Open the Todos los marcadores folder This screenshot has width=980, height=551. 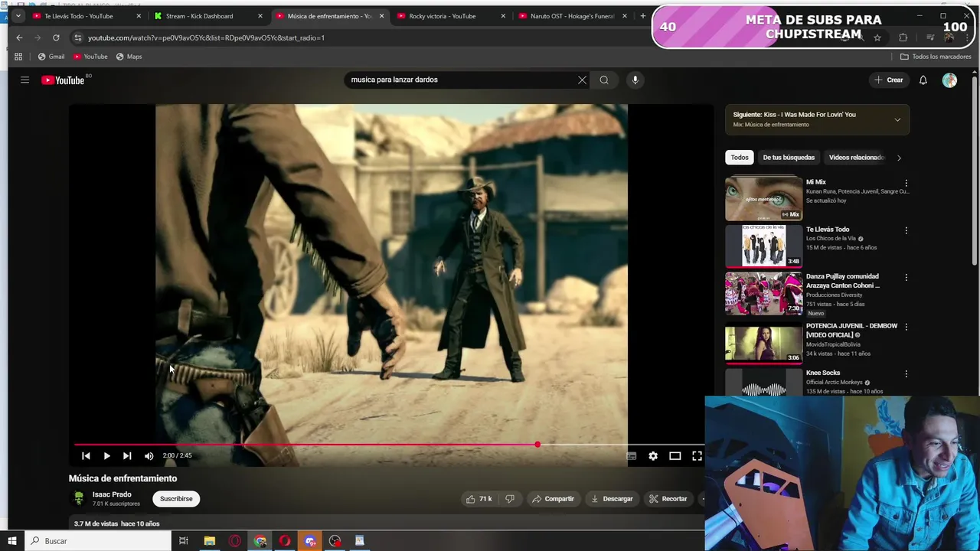pos(936,57)
